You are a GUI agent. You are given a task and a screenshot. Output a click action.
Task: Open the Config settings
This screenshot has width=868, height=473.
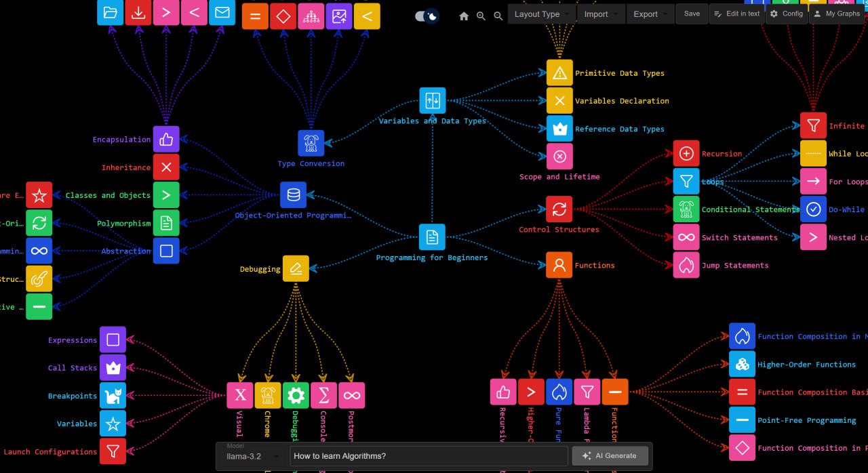pyautogui.click(x=786, y=14)
